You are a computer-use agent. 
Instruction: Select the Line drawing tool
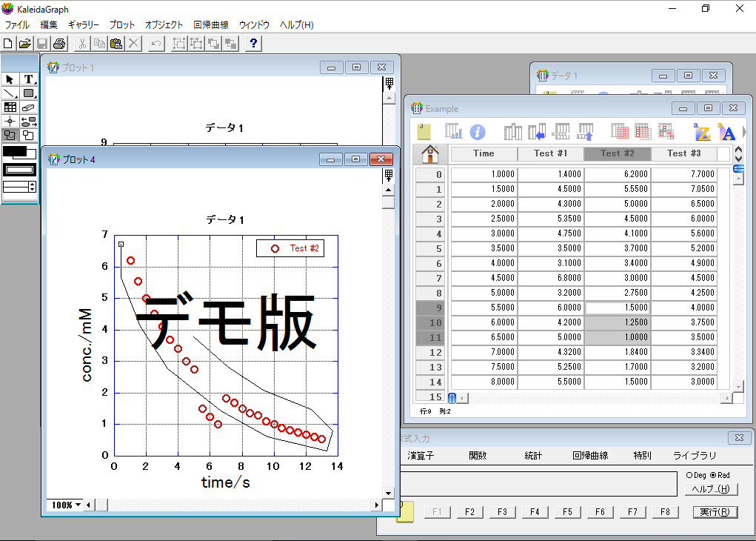(x=10, y=93)
